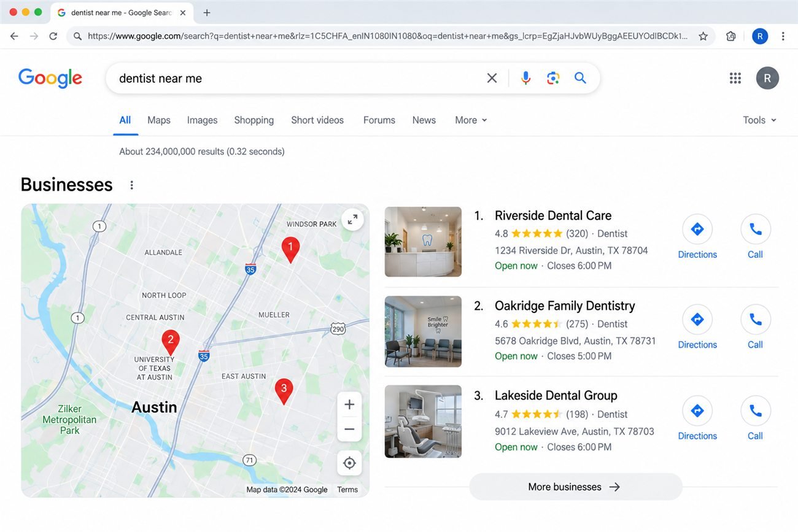Click the 'Austin' city label on the map

point(154,407)
